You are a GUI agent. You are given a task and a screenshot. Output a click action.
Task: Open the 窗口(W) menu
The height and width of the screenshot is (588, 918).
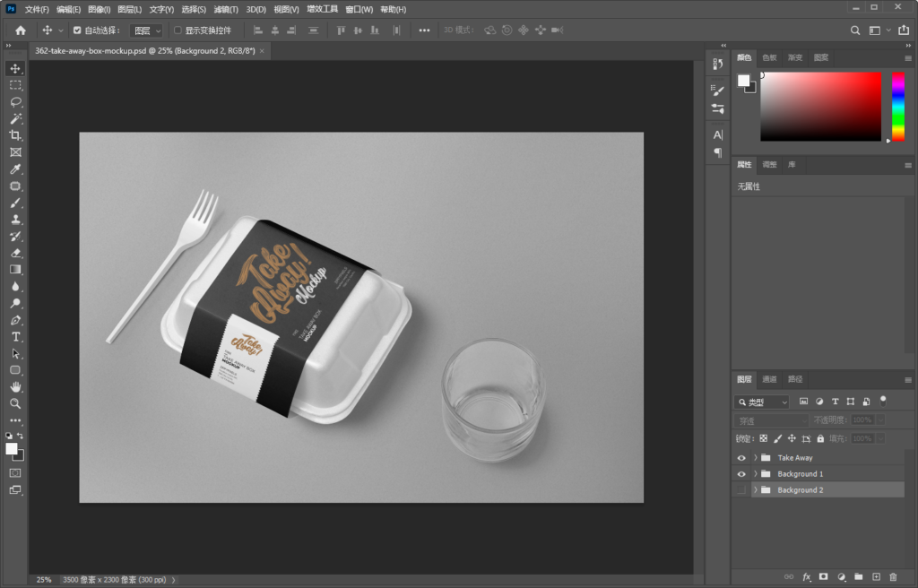tap(359, 9)
